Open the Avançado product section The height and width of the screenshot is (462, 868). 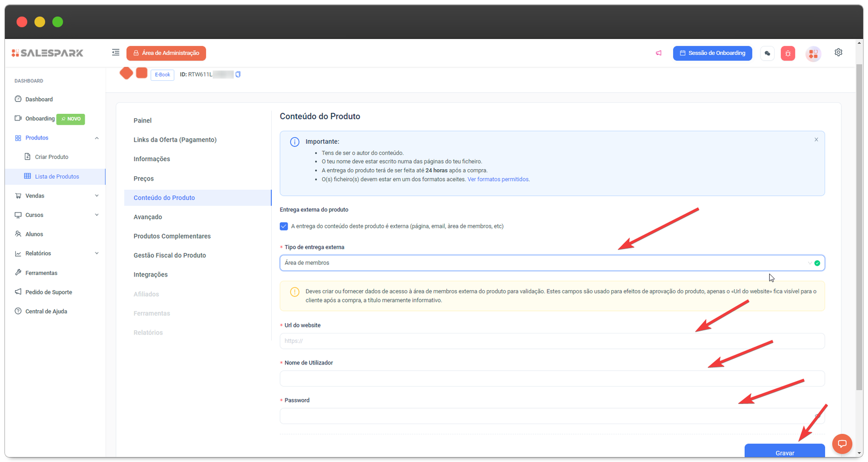[148, 217]
